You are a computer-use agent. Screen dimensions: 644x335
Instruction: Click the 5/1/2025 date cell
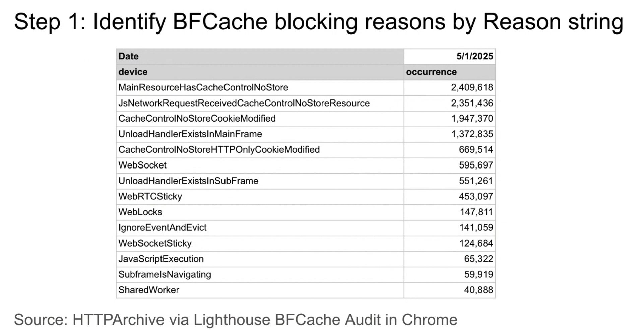tap(450, 56)
